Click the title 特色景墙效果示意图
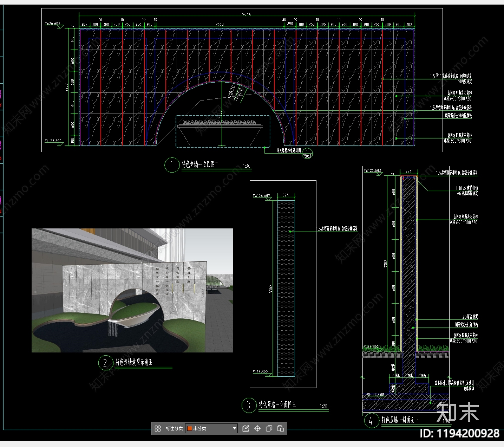Image resolution: width=504 pixels, height=447 pixels. (x=134, y=362)
